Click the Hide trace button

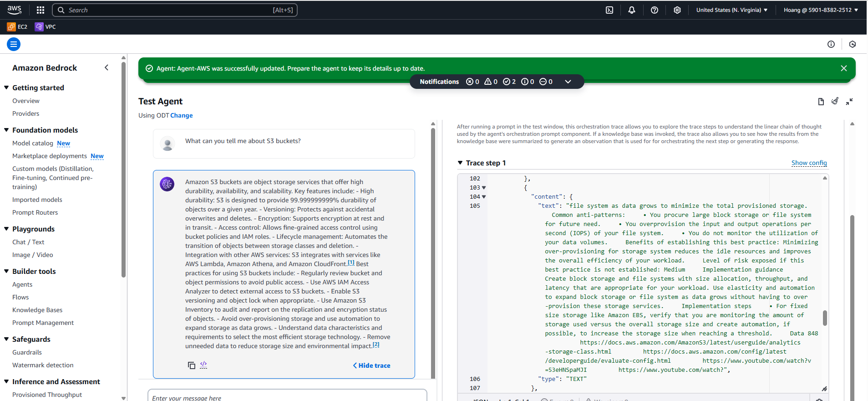tap(371, 365)
